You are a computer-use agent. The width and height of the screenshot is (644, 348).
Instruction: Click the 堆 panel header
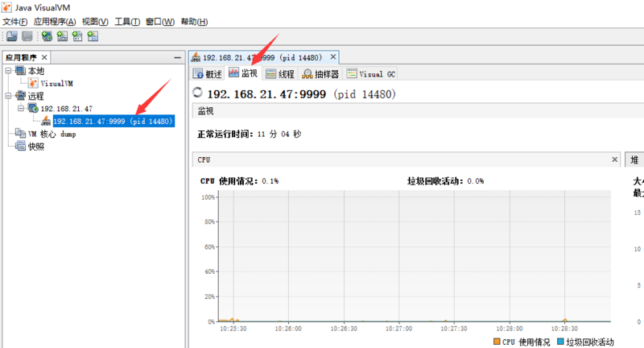tap(634, 159)
